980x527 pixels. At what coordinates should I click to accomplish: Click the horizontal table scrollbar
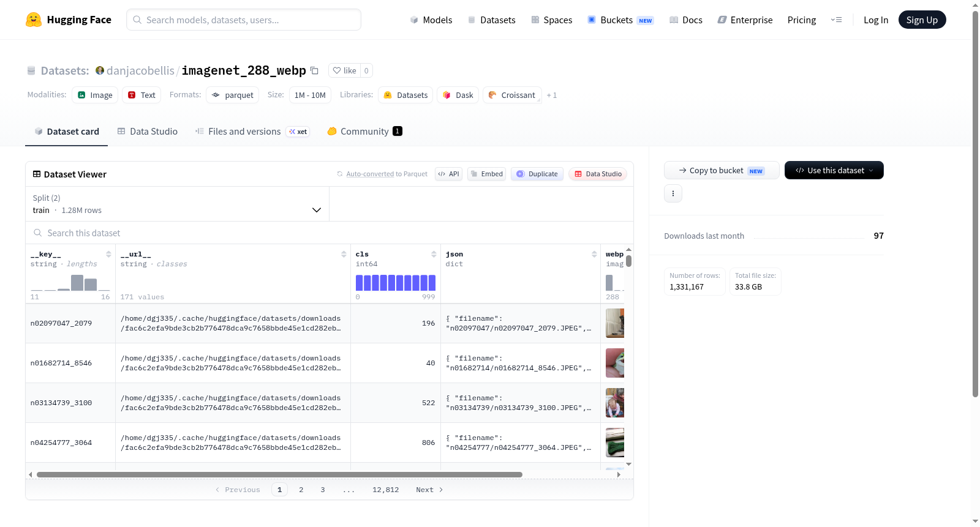pos(279,474)
